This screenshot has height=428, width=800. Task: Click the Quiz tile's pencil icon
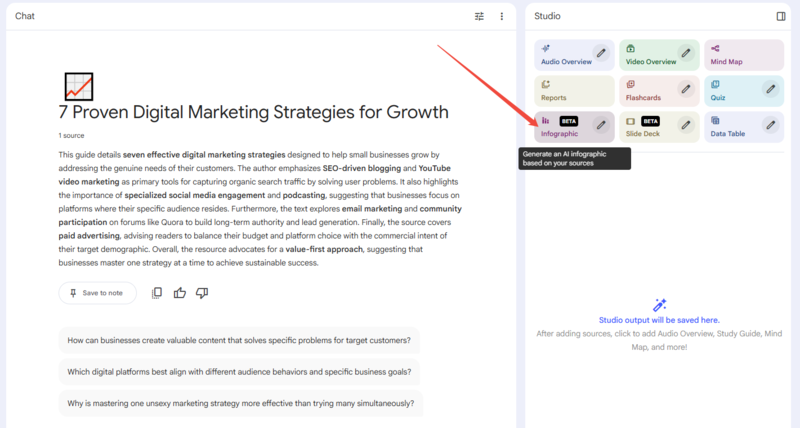coord(770,89)
